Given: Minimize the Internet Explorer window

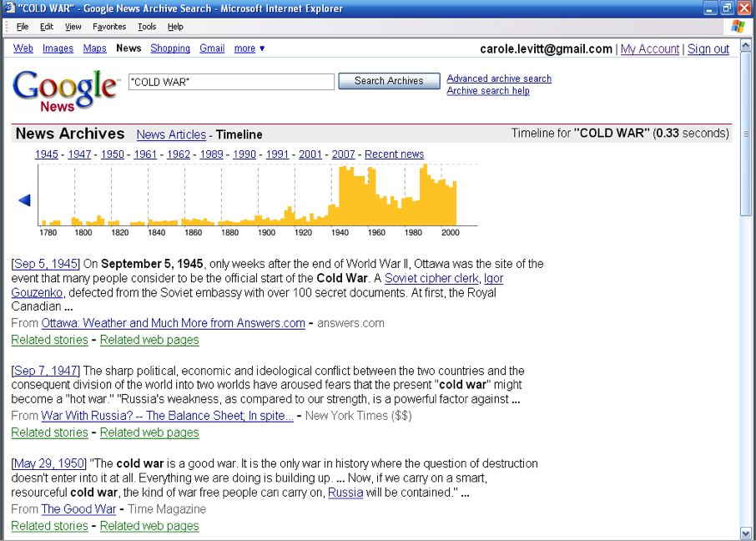Looking at the screenshot, I should (710, 8).
